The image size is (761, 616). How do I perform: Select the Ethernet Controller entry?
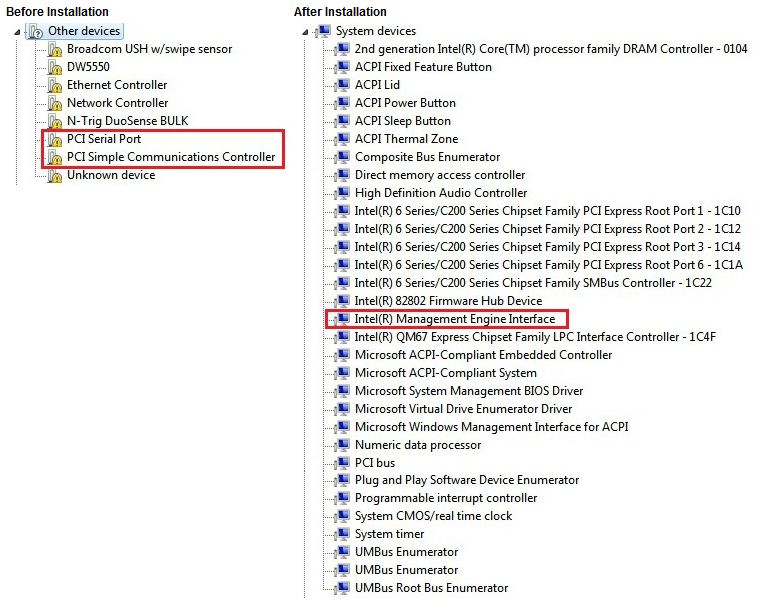117,85
